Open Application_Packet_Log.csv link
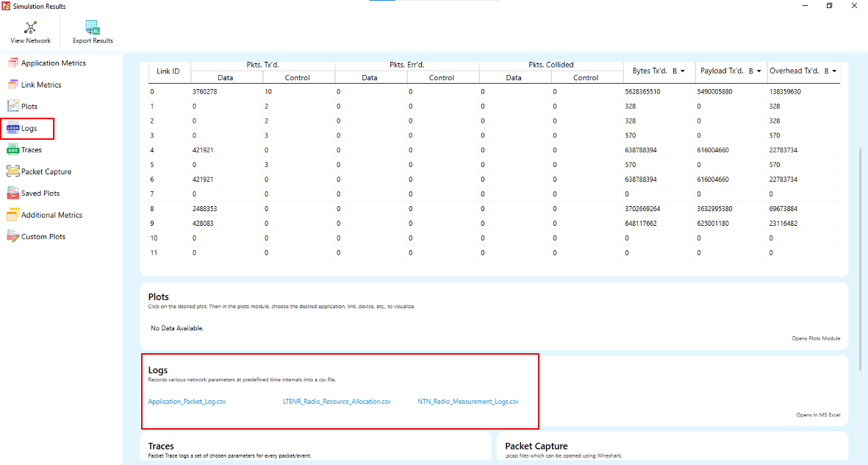This screenshot has width=868, height=465. 187,402
